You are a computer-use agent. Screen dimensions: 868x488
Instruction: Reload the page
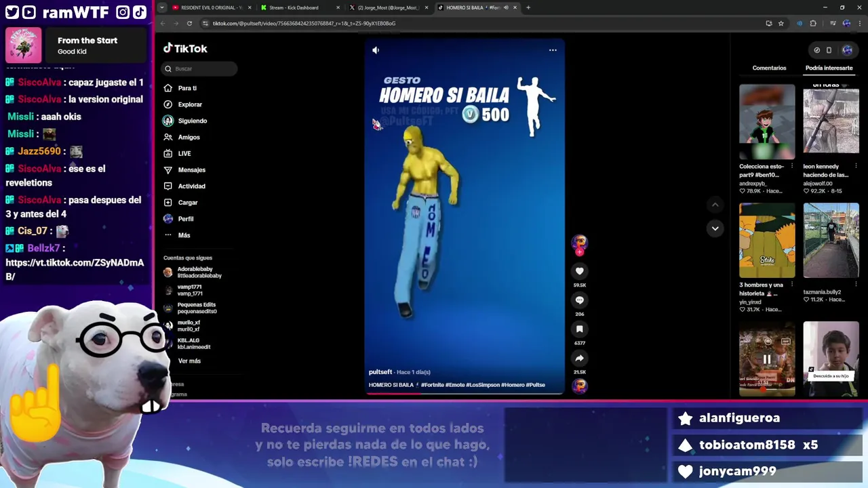pyautogui.click(x=189, y=23)
